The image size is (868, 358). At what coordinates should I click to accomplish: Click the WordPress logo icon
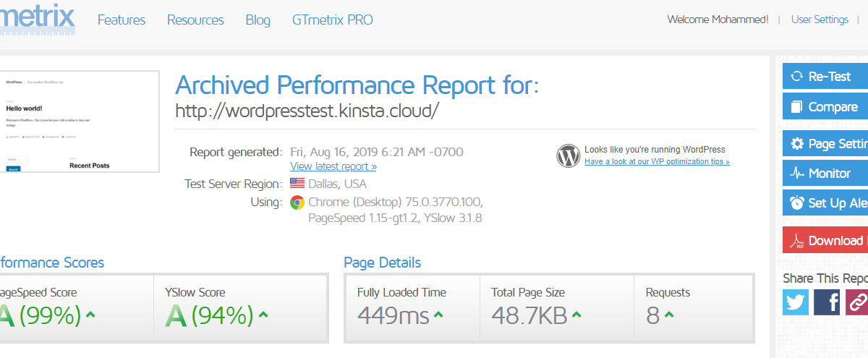click(x=569, y=155)
